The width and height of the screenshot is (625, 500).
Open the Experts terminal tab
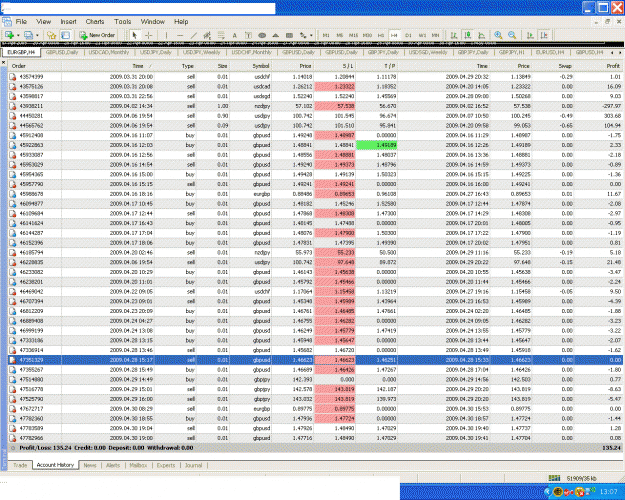point(166,465)
